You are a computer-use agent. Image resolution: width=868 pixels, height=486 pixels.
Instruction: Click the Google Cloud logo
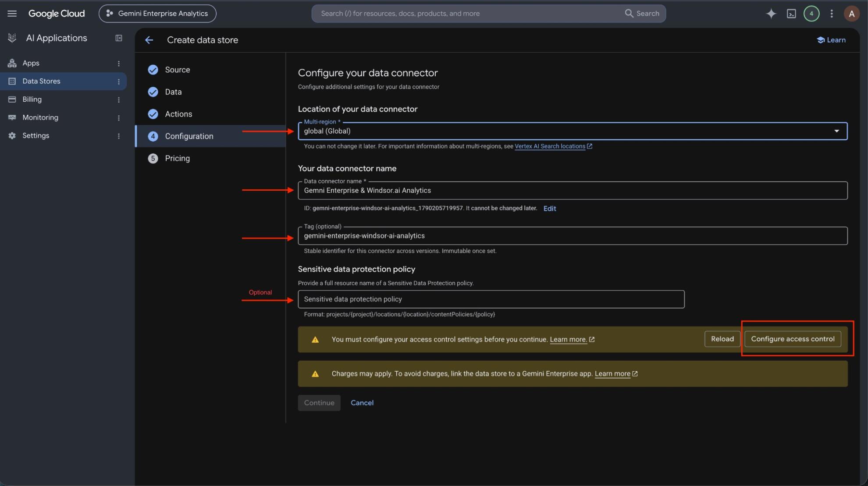tap(57, 14)
